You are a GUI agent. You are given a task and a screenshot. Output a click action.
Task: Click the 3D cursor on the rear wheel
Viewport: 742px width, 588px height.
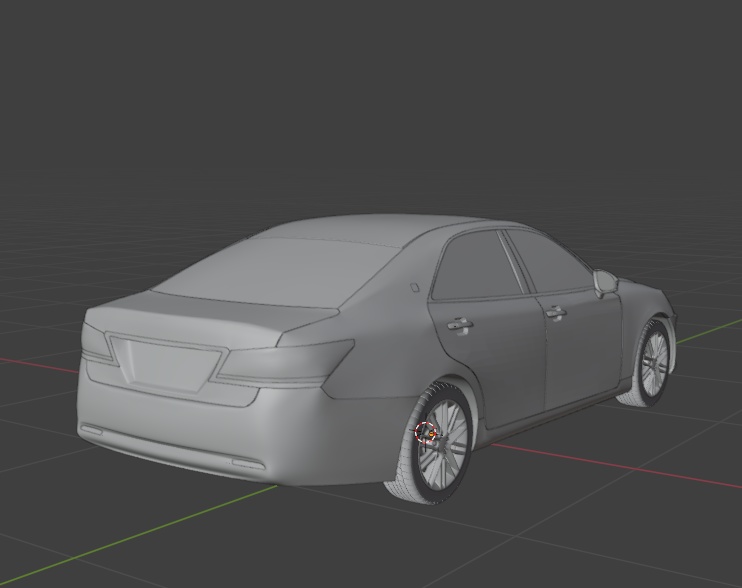[424, 432]
